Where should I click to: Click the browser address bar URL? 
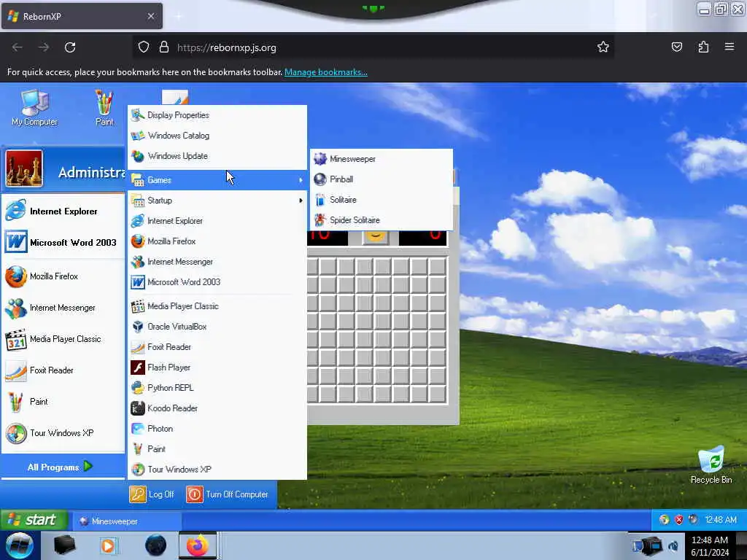point(227,47)
